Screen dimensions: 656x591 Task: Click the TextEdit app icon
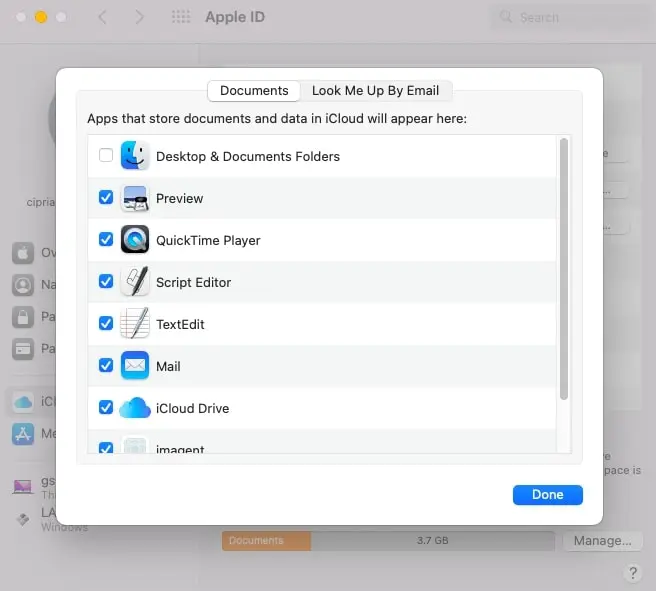135,323
